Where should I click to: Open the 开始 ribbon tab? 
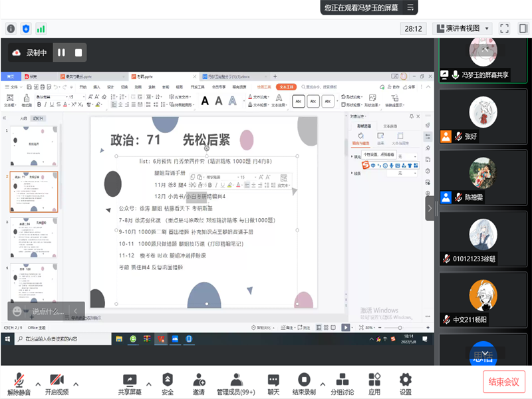click(x=83, y=87)
